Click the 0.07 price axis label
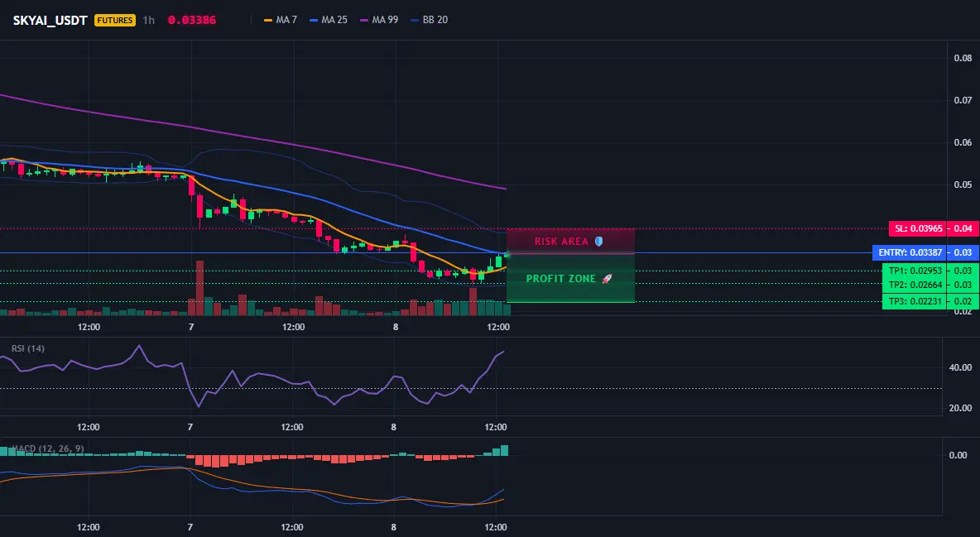The width and height of the screenshot is (980, 537). point(963,100)
